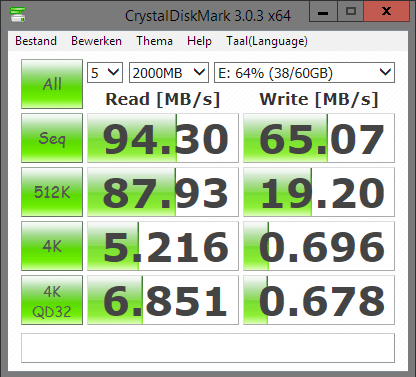
Task: Start the 512K benchmark test
Action: [52, 192]
